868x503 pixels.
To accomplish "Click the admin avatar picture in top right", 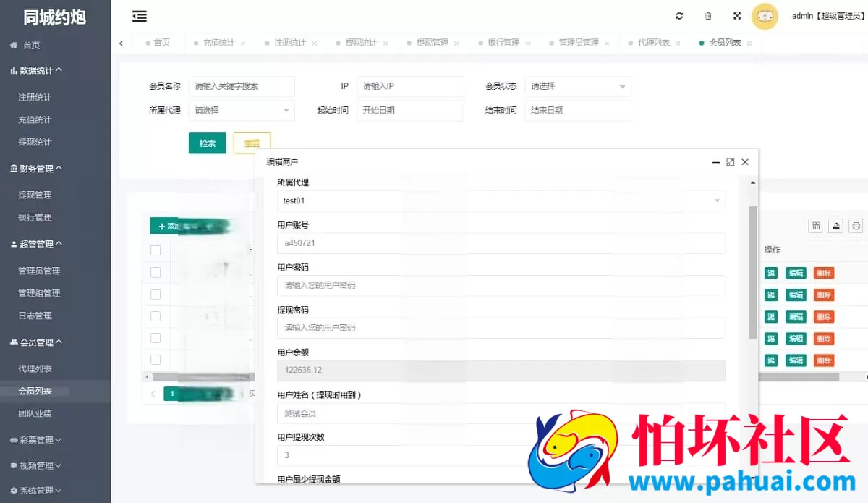I will click(765, 16).
